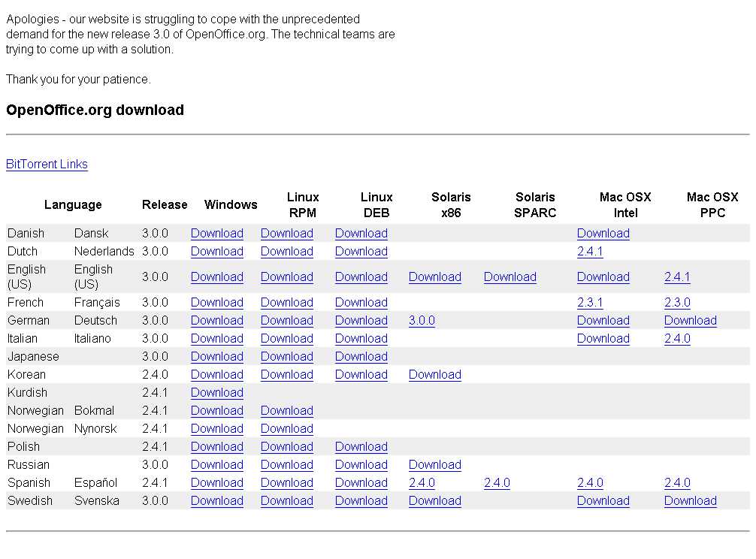Click Dutch Mac OSX Intel 2.4.1 link
The height and width of the screenshot is (559, 756).
point(590,252)
